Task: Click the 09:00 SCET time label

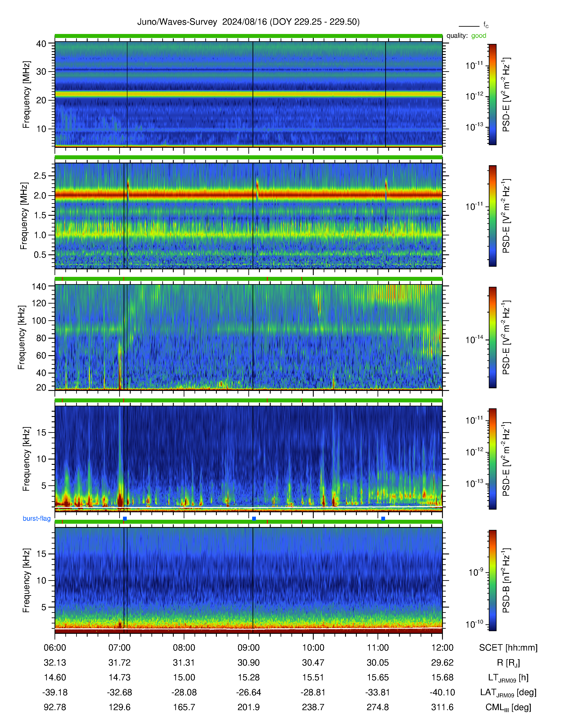Action: click(248, 648)
